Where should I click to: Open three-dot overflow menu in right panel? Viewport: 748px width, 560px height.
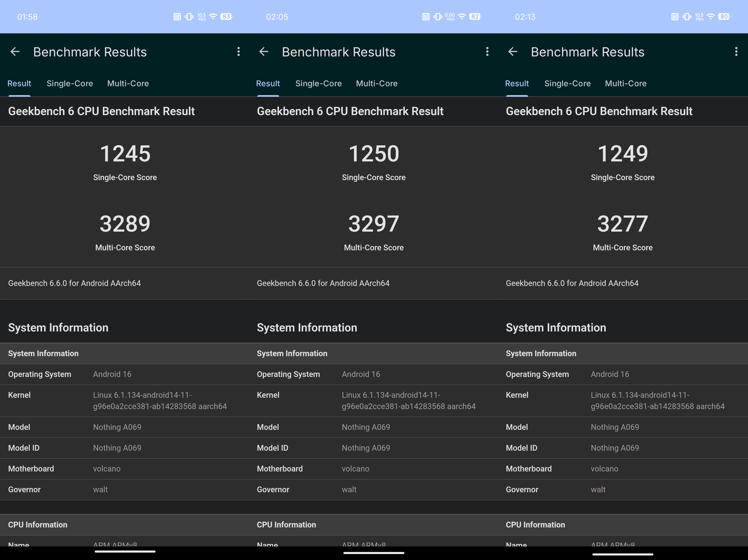736,52
